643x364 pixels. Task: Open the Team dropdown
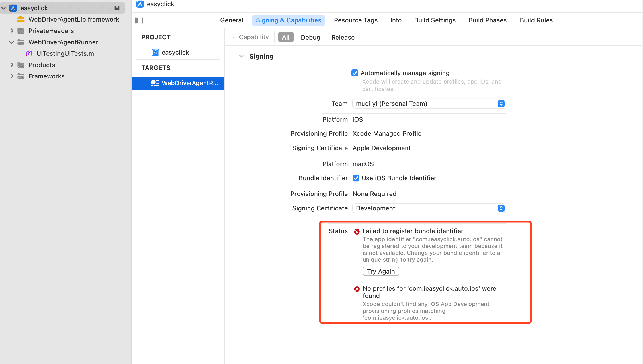pyautogui.click(x=429, y=104)
